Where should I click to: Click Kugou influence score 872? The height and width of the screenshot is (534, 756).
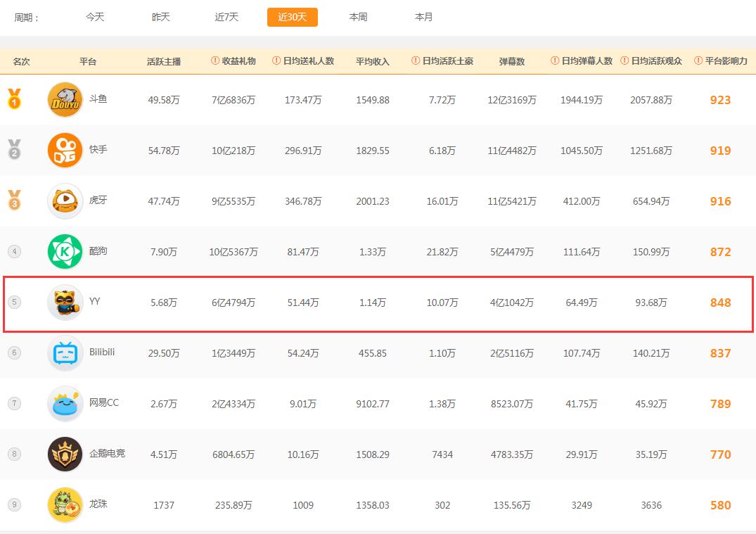click(x=720, y=252)
